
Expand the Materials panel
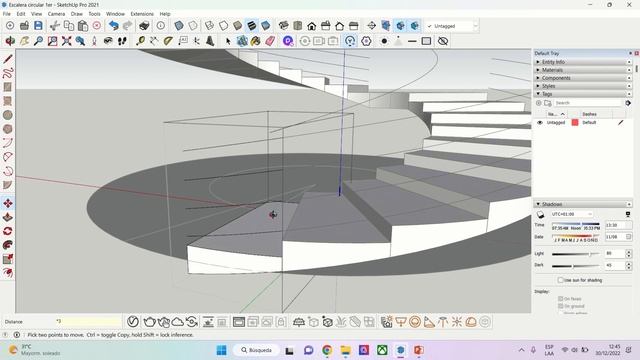point(582,70)
